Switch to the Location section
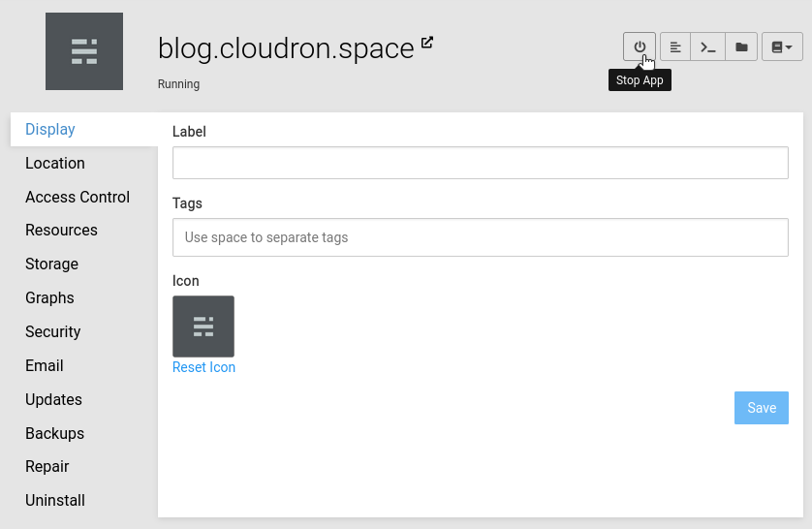The image size is (812, 529). click(55, 163)
